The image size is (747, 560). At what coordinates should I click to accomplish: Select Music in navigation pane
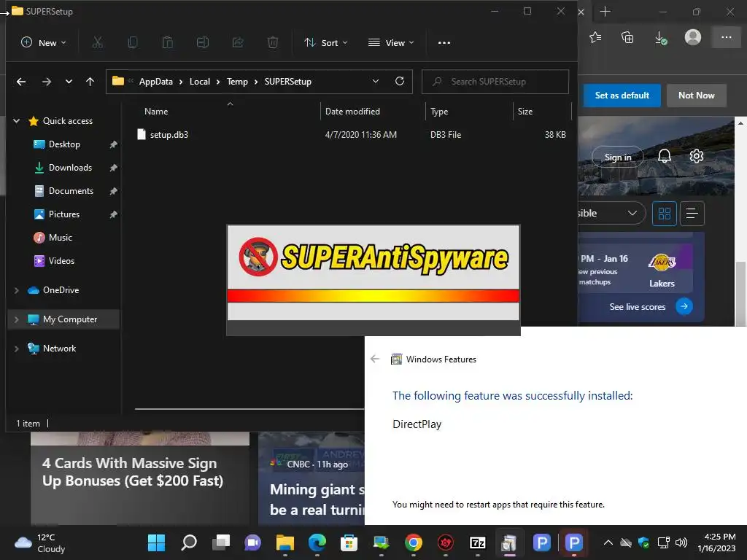click(x=60, y=238)
